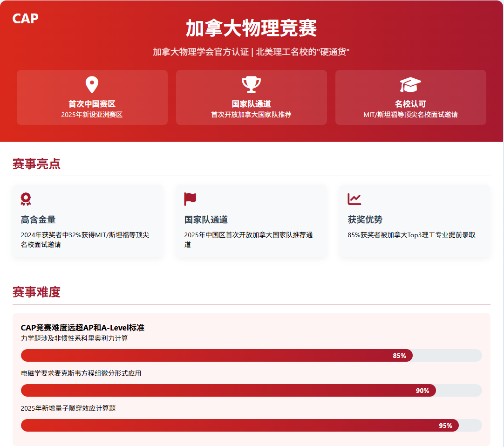Click label 2025年新增量子隧穿效应计算题
Image resolution: width=504 pixels, height=447 pixels.
pyautogui.click(x=68, y=408)
